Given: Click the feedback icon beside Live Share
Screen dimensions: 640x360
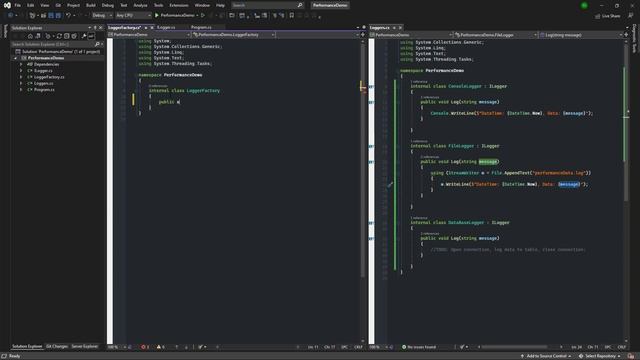Looking at the screenshot, I should tap(631, 16).
